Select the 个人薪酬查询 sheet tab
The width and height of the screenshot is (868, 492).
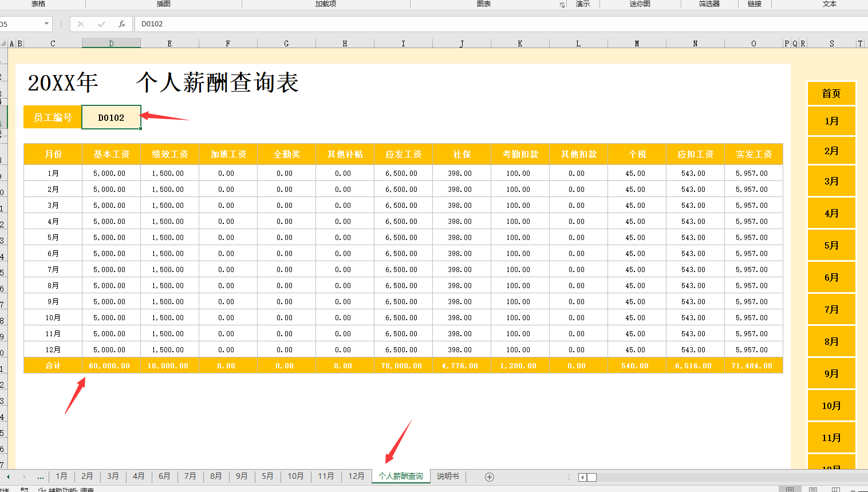pos(401,476)
